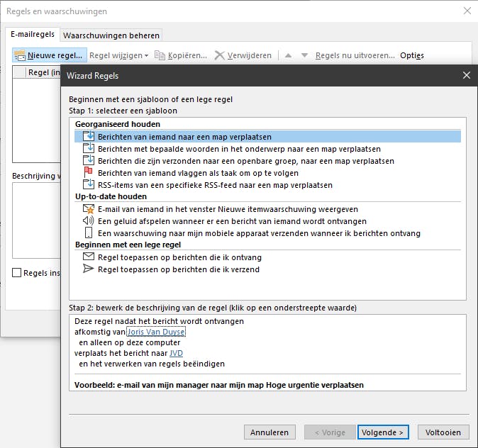
Task: Select 'E-mail van iemand in het venster Nieuwe itemwaarschuwing'
Action: click(267, 209)
